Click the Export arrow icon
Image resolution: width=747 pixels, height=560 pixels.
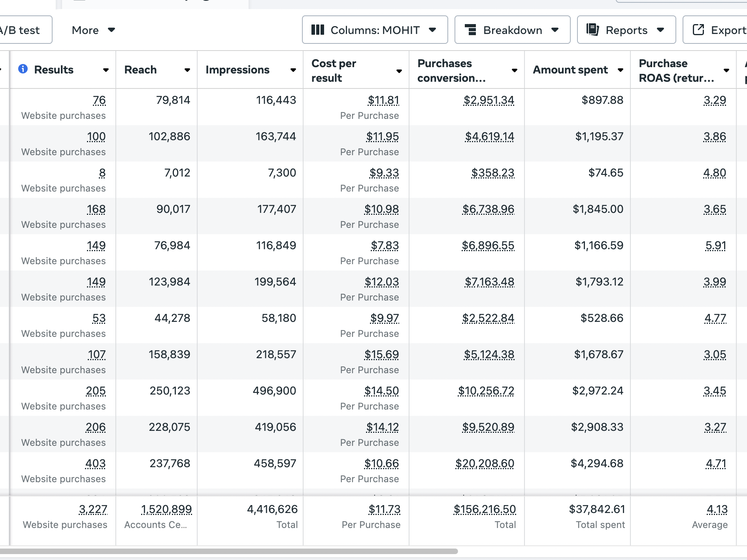(698, 30)
